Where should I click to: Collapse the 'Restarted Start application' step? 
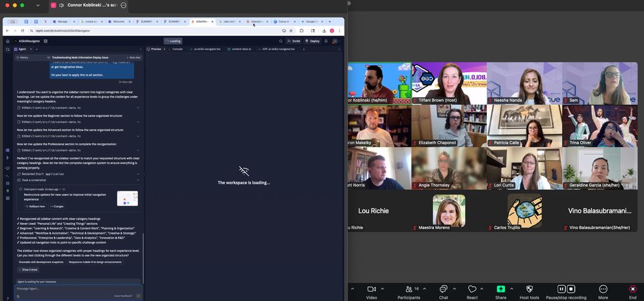coord(138,174)
